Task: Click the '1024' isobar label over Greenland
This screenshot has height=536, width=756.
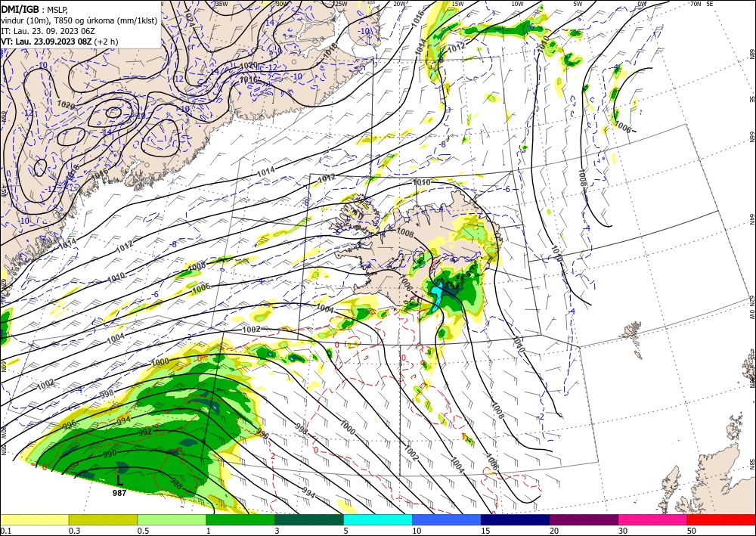Action: click(x=190, y=19)
